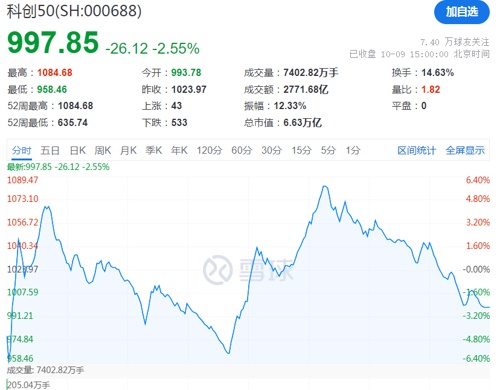Click the 加自选 button

point(462,12)
